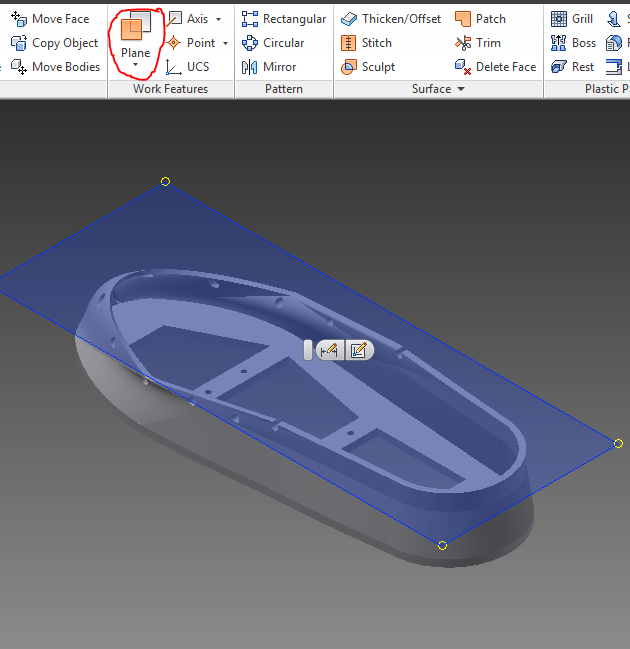Open the Plane dropdown arrow
Screen dimensions: 630x649
pyautogui.click(x=135, y=65)
